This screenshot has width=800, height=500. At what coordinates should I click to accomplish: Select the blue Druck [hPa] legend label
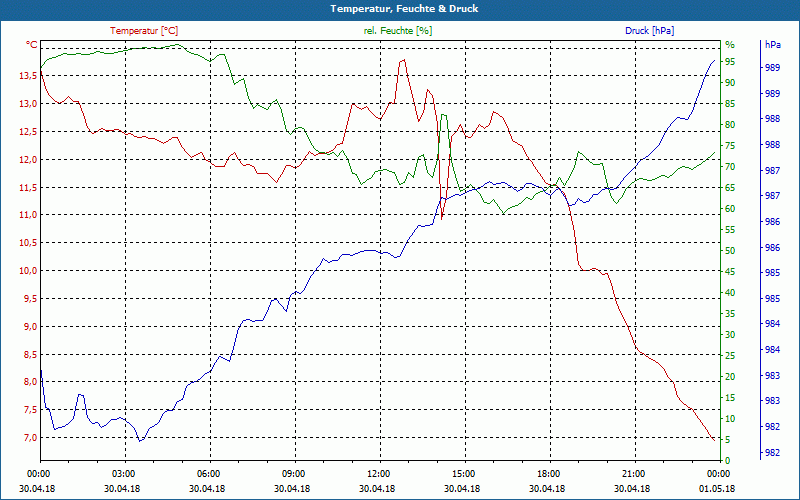pos(649,31)
